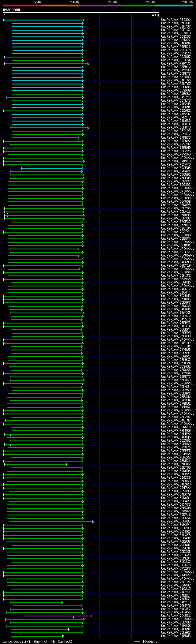Image resolution: width=196 pixels, height=644 pixels.
Task: Click the green ~80% identity legend segment
Action: (x=136, y=6)
